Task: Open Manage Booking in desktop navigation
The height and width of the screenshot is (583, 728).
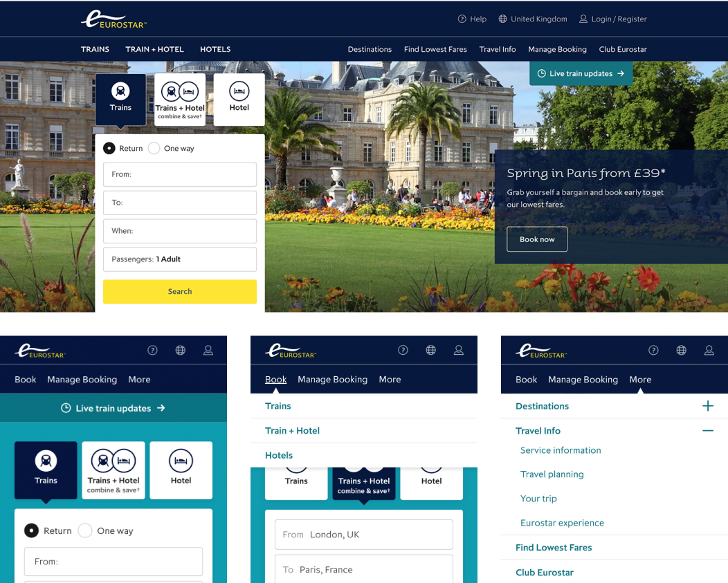Action: (x=557, y=49)
